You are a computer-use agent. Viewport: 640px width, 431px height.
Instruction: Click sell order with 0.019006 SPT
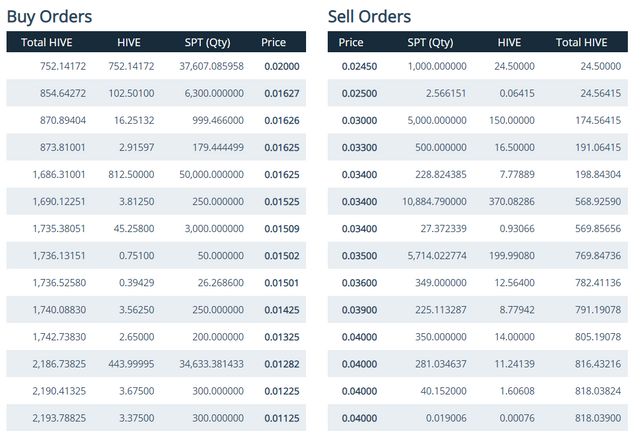point(478,418)
